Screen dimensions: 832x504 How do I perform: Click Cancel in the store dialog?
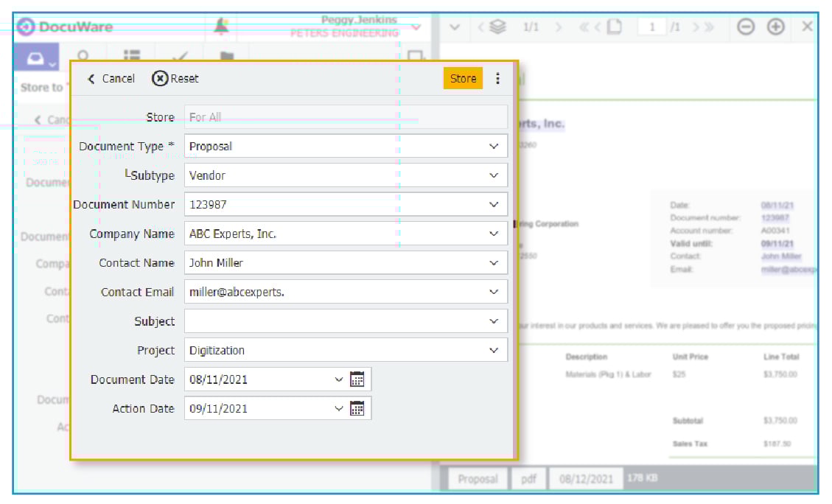tap(111, 79)
